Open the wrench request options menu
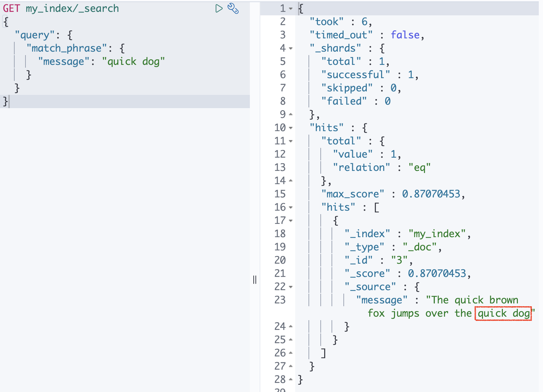Screen dimensions: 543x392 [233, 9]
